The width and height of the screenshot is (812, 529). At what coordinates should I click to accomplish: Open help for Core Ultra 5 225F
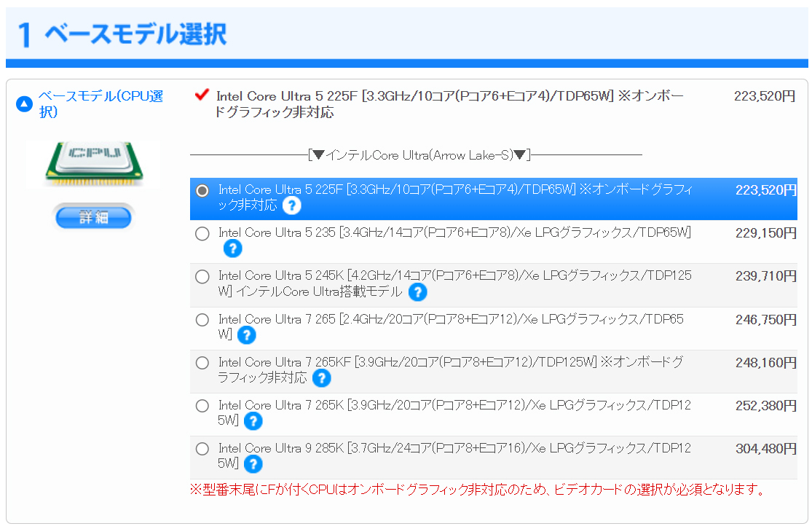pos(291,205)
